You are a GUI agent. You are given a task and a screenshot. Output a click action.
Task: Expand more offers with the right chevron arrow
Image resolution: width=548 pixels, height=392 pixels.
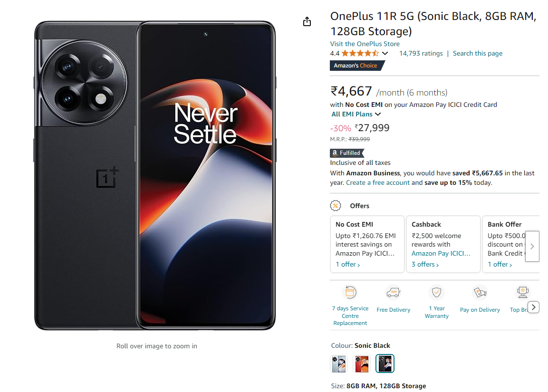point(532,246)
